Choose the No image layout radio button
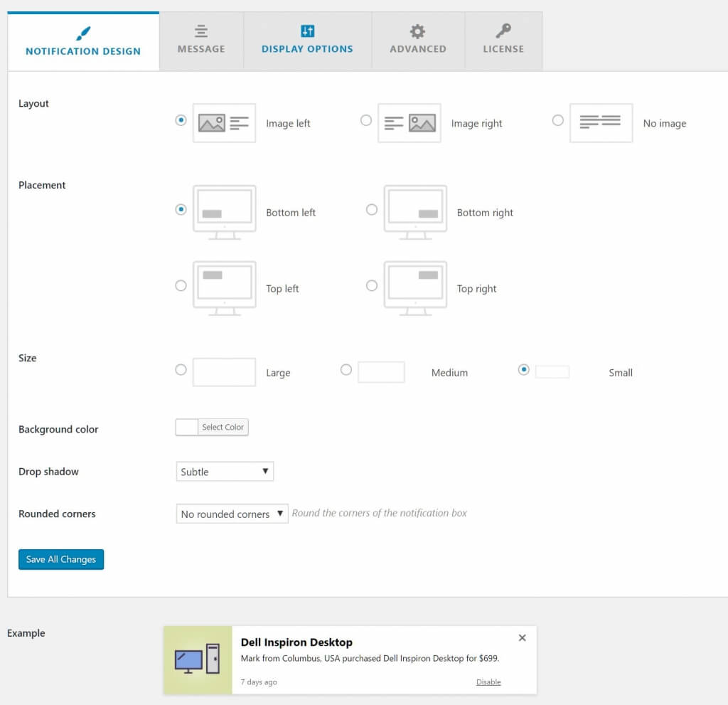 pos(558,120)
